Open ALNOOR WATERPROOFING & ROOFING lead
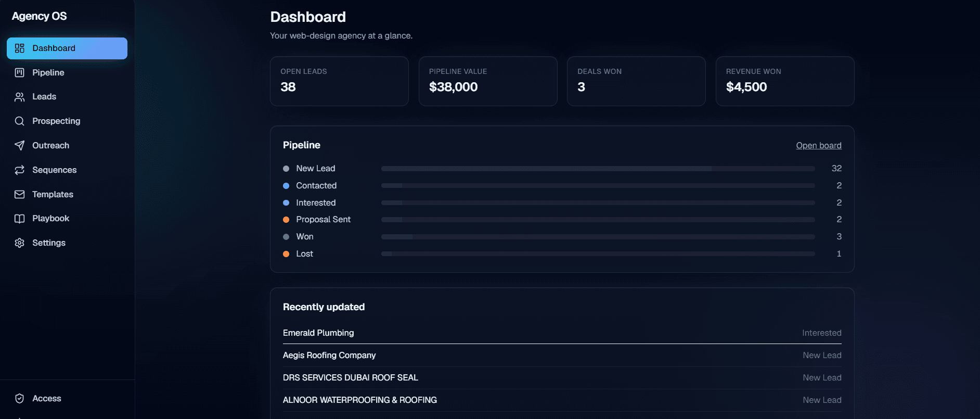 562,400
